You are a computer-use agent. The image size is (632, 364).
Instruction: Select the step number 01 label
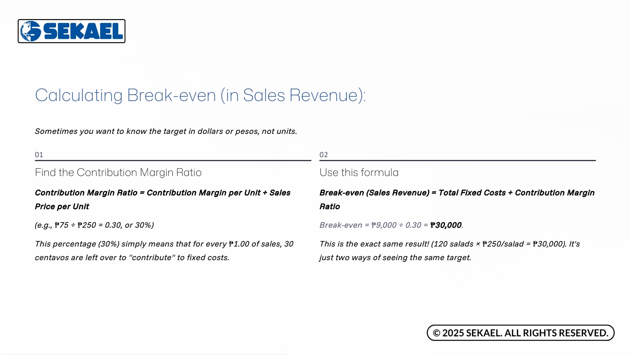(x=39, y=155)
